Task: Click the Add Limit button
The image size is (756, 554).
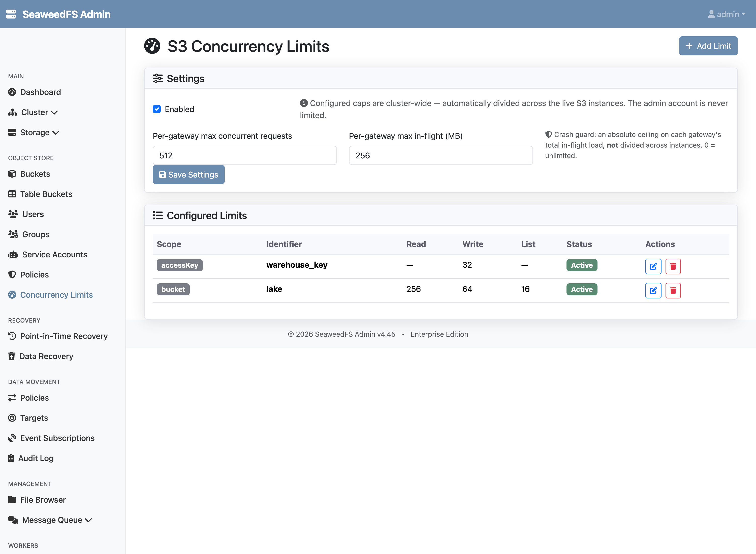Action: click(x=708, y=46)
